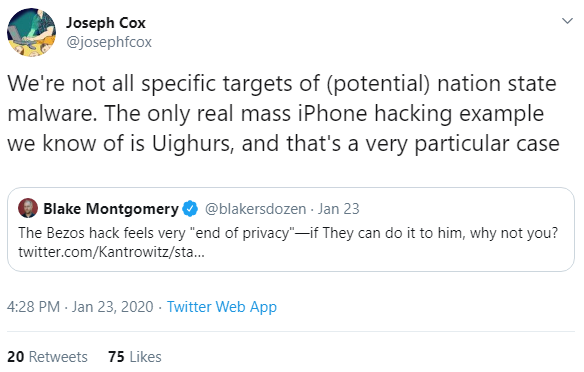Click the like count number 75
Screen dimensions: 584x372
pos(116,357)
